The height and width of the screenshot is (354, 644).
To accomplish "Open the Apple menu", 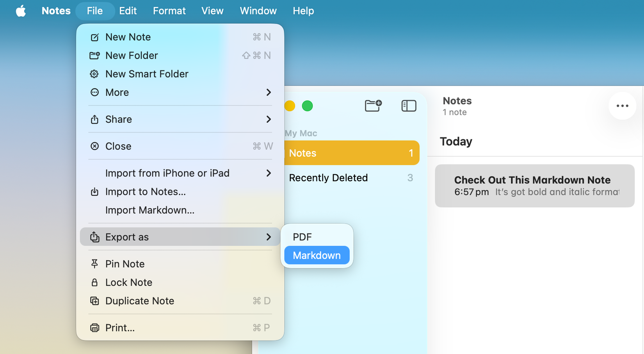I will [x=21, y=11].
